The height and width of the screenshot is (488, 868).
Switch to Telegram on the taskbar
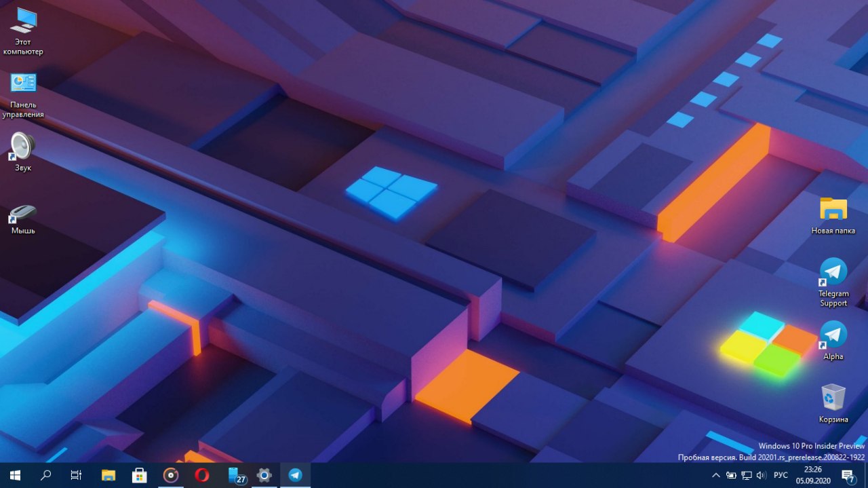[295, 475]
